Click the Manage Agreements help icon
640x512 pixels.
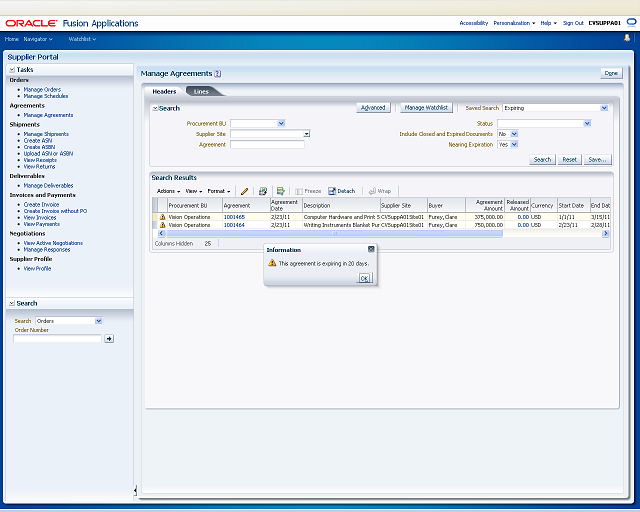click(x=218, y=73)
